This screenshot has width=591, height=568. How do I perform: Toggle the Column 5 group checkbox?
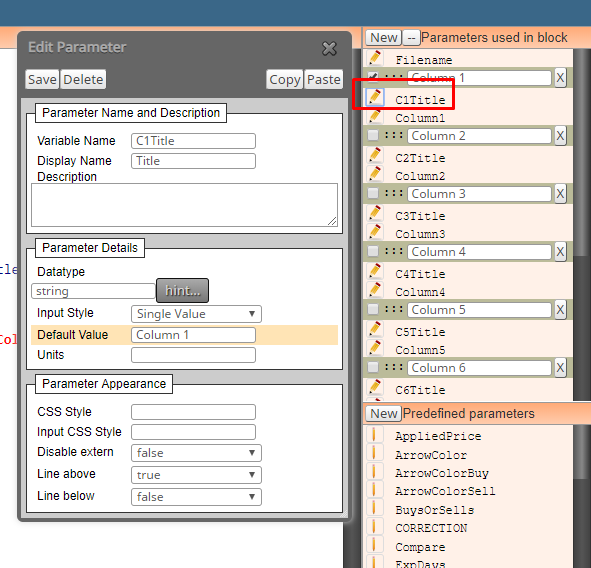[373, 309]
